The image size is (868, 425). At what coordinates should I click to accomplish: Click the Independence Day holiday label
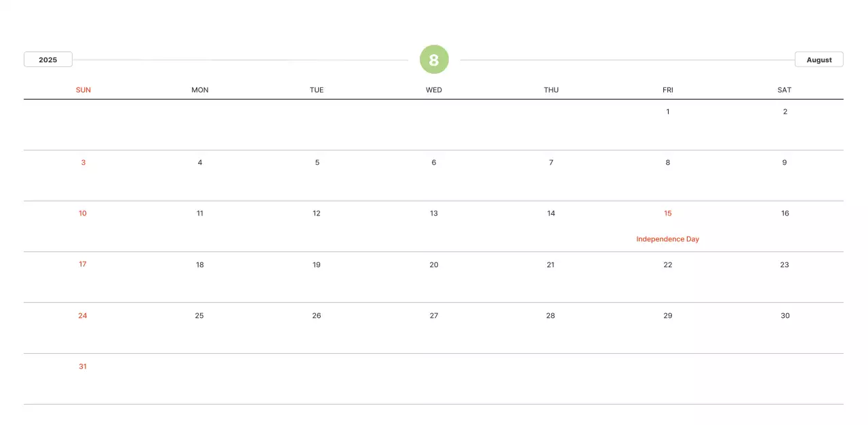(667, 239)
